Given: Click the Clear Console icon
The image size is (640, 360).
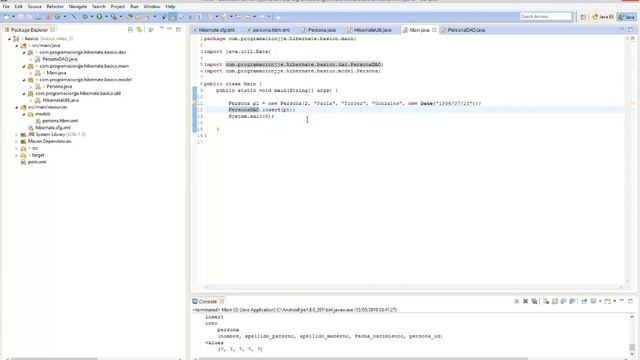Looking at the screenshot, I should (546, 301).
